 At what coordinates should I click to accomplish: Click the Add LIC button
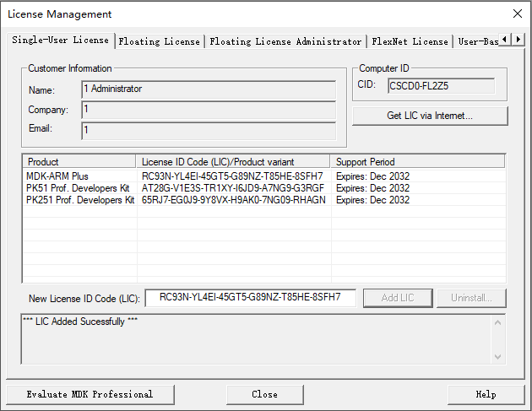[398, 298]
